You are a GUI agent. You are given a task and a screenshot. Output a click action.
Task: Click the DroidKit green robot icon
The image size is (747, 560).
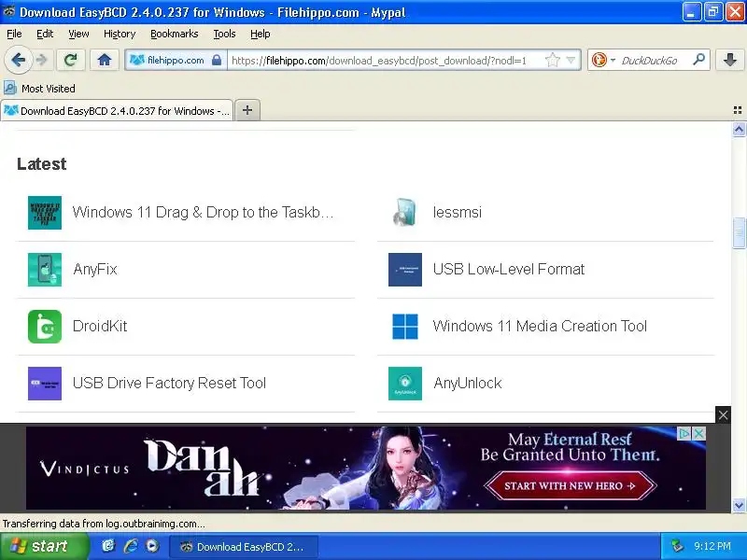tap(45, 327)
